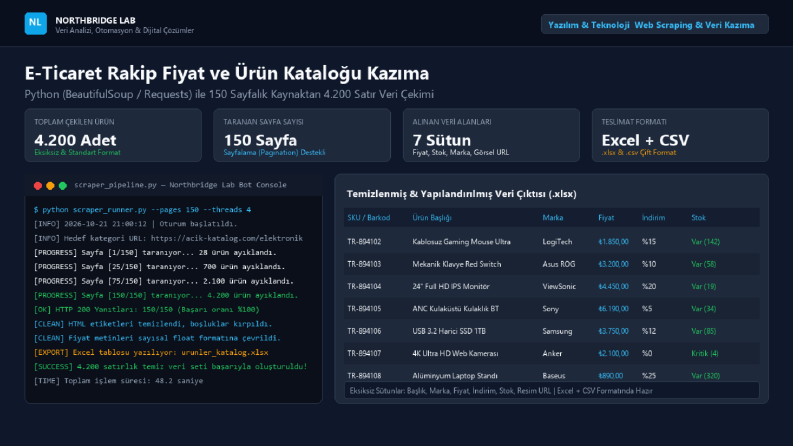Sort by Stok column header
This screenshot has height=446, width=793.
pyautogui.click(x=698, y=217)
